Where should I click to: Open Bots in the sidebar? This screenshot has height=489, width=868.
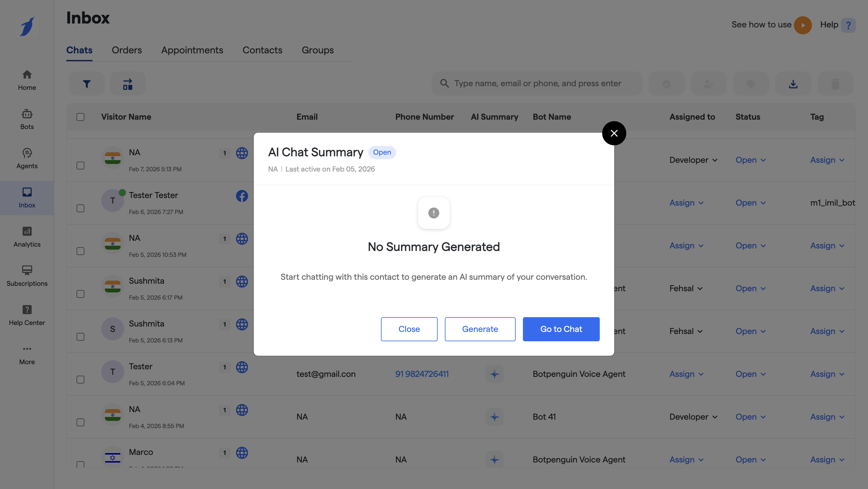27,119
